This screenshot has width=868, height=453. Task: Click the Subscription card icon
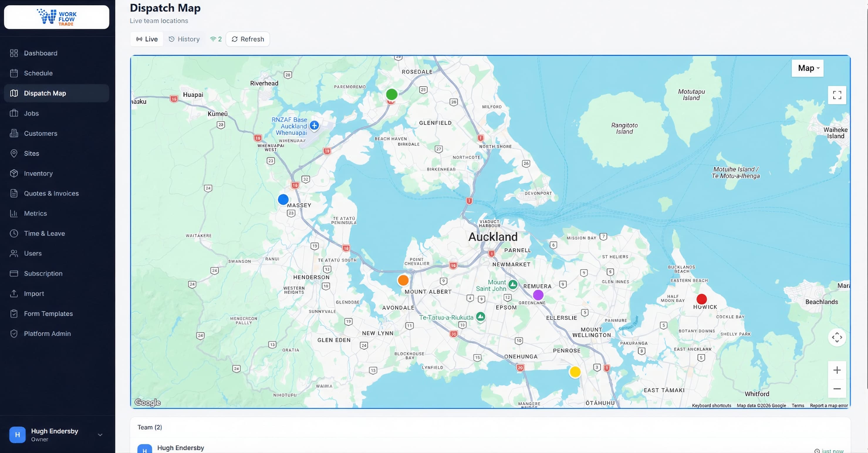pyautogui.click(x=14, y=273)
